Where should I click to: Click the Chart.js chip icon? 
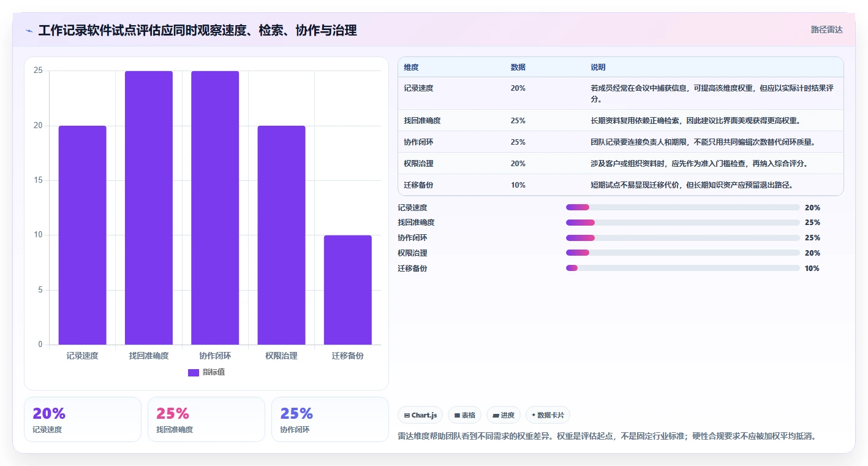click(x=407, y=416)
